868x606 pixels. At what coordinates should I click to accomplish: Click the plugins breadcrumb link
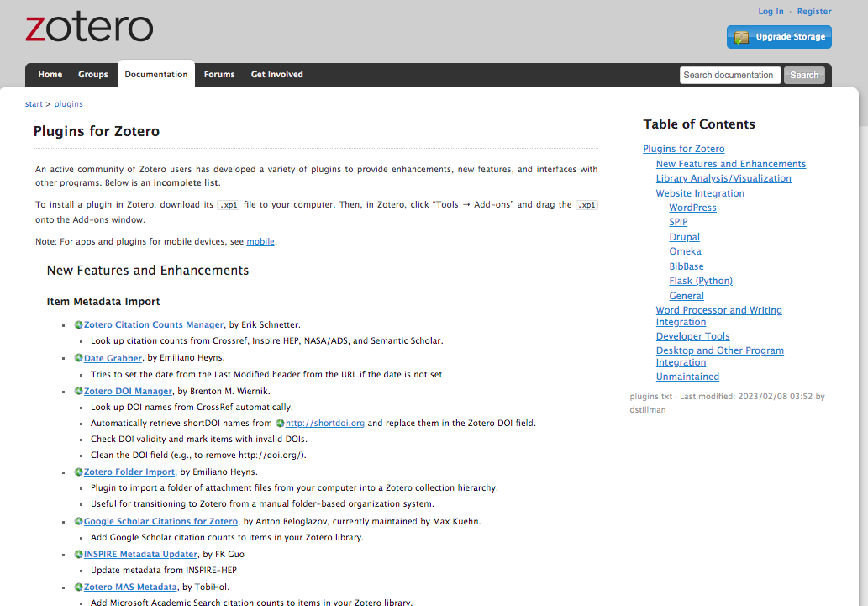pos(69,104)
